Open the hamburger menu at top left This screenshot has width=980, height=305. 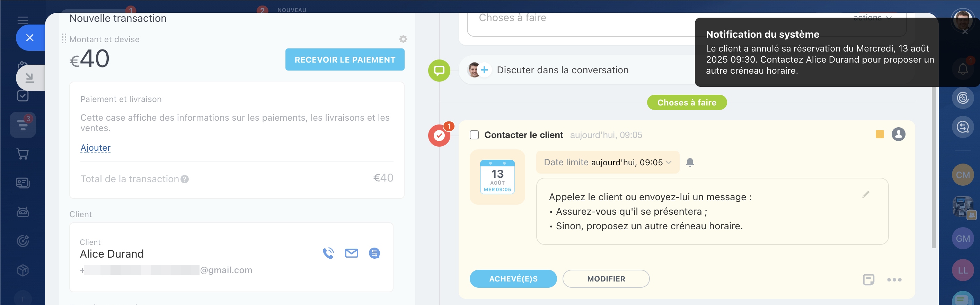(23, 20)
